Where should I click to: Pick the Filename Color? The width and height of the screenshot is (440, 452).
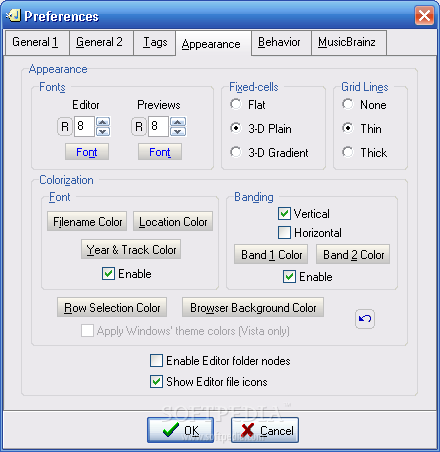tap(87, 221)
